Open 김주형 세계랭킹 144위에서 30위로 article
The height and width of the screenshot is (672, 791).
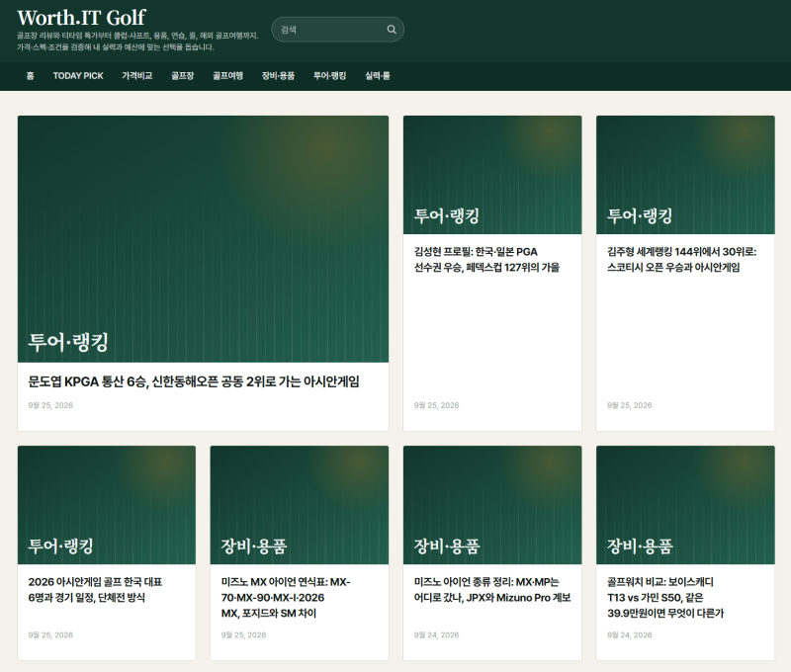[x=681, y=259]
